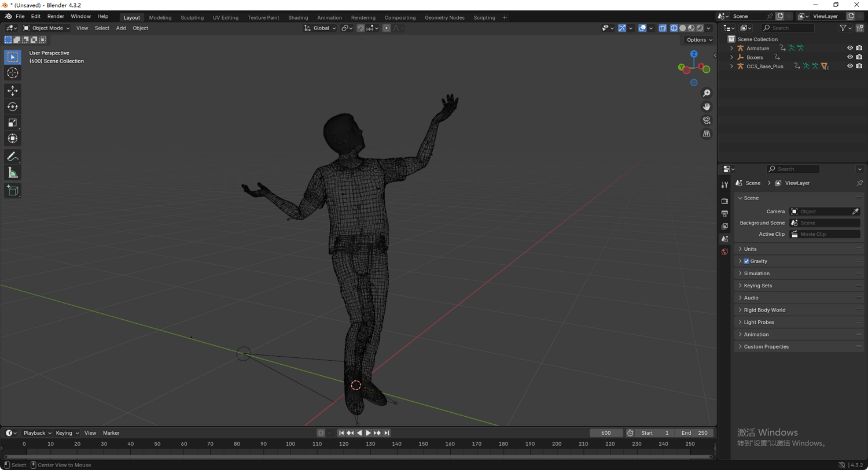Hide the Armature object in viewport
868x470 pixels.
(x=850, y=48)
